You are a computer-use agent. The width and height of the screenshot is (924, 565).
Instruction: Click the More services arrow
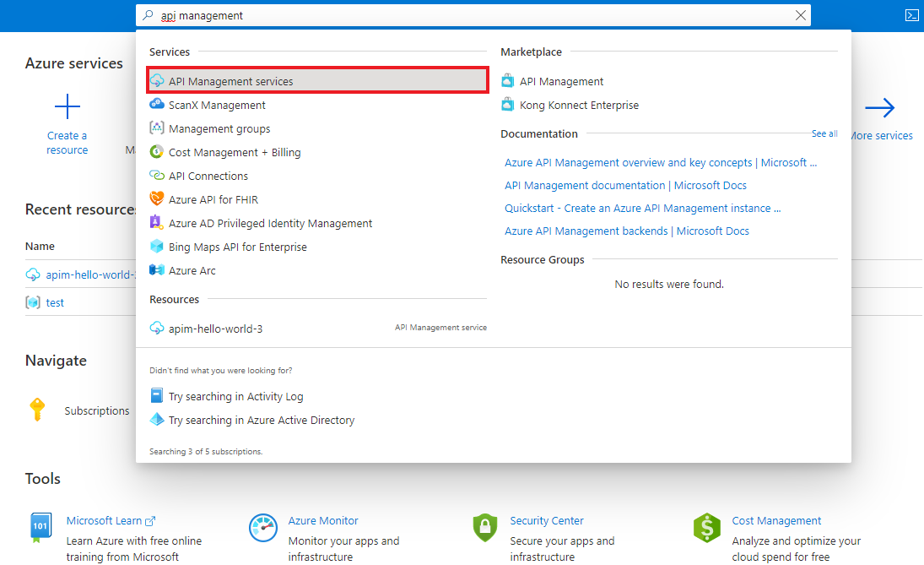coord(880,108)
